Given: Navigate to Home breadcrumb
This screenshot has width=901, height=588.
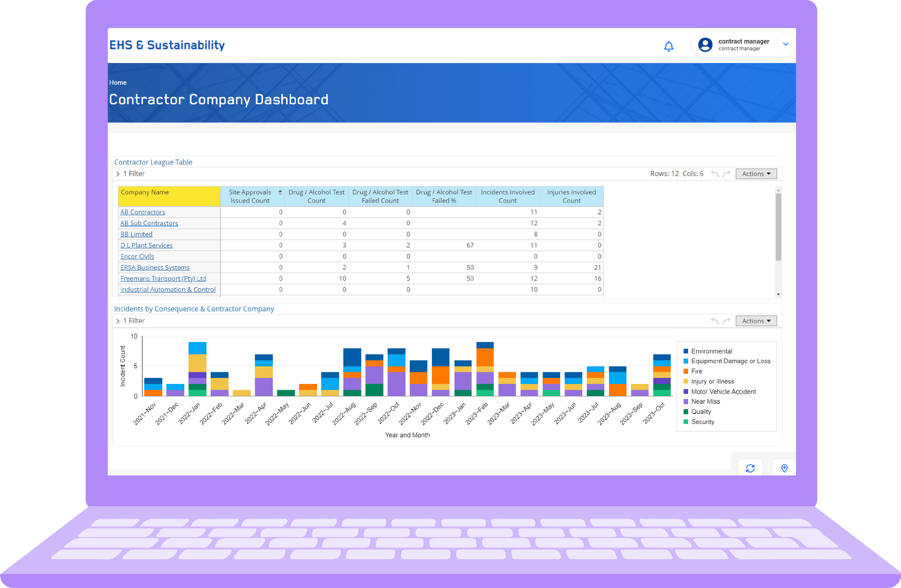Looking at the screenshot, I should [x=118, y=82].
